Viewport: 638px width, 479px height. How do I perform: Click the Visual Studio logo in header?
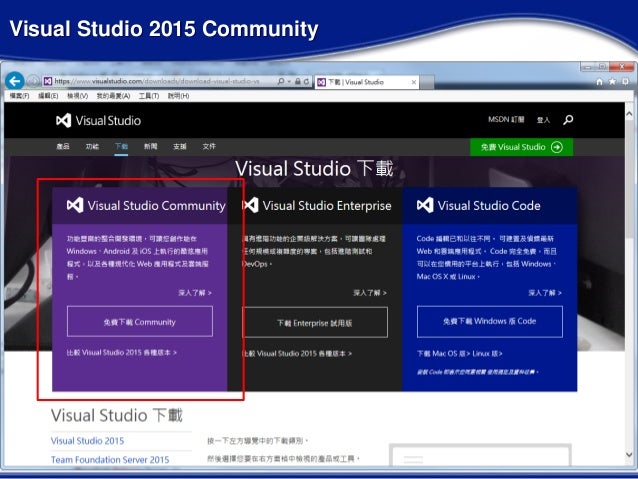pyautogui.click(x=98, y=120)
